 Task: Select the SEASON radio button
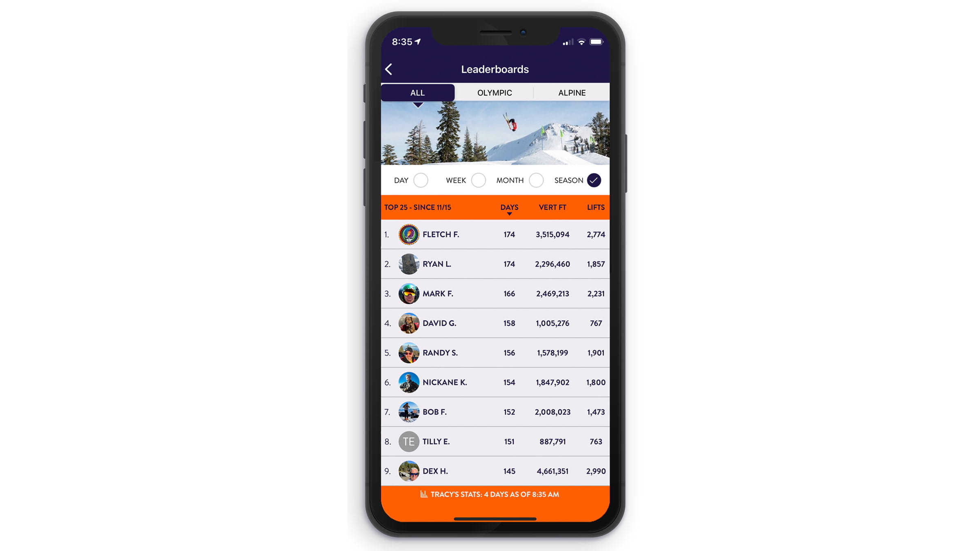click(594, 180)
